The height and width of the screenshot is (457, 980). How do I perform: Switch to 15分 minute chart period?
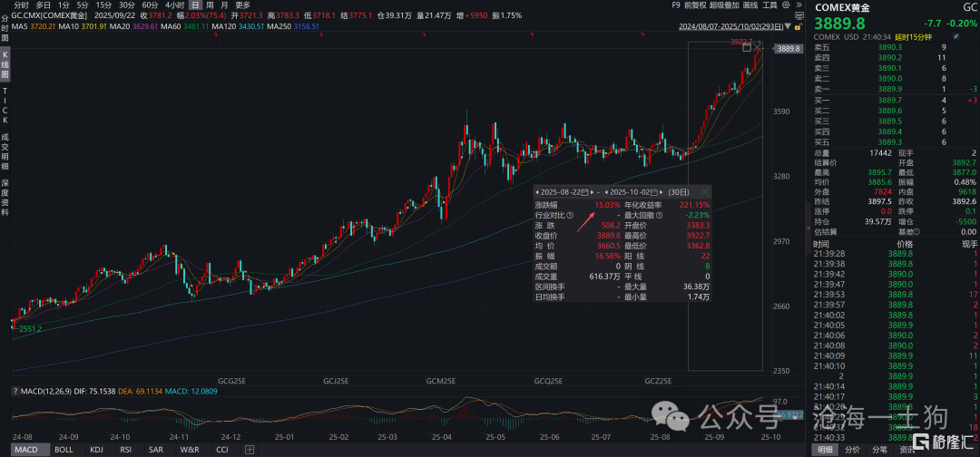coord(104,5)
